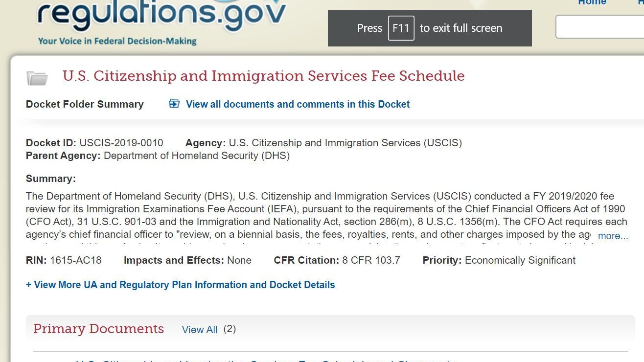Select the "Docket Folder Summary" heading
644x362 pixels.
coord(85,104)
